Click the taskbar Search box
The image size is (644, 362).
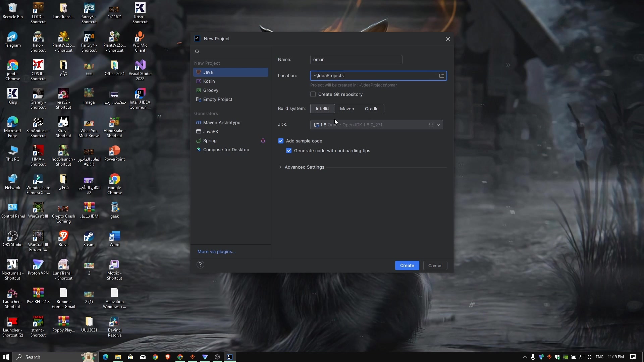55,357
